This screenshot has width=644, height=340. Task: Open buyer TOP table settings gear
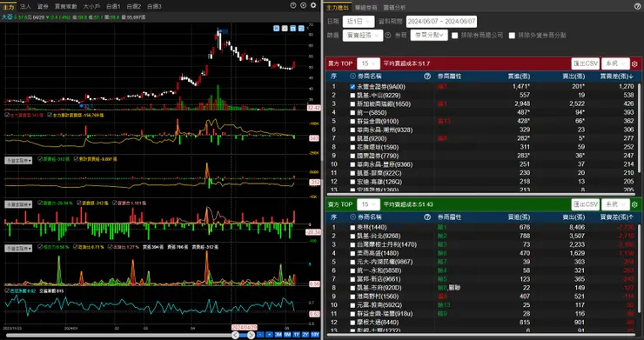634,64
